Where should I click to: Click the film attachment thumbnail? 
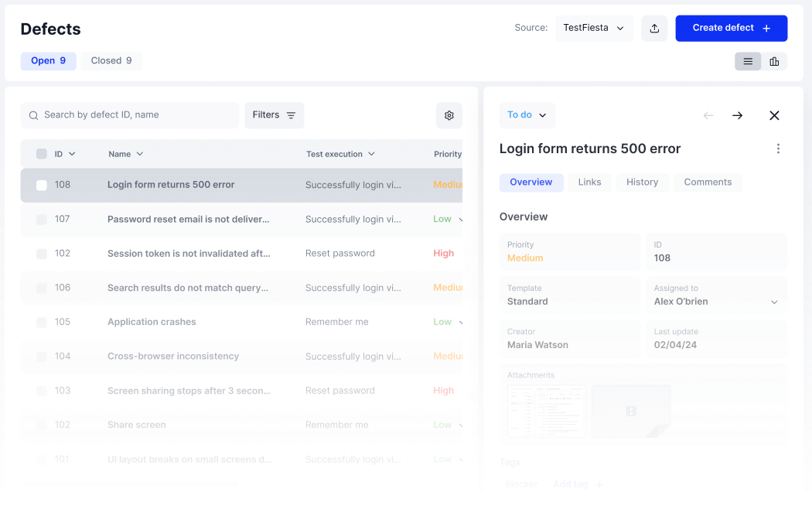pos(631,412)
